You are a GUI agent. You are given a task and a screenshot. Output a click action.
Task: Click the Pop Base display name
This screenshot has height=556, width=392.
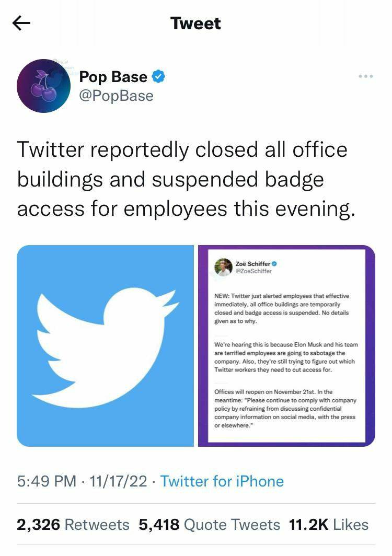coord(113,77)
